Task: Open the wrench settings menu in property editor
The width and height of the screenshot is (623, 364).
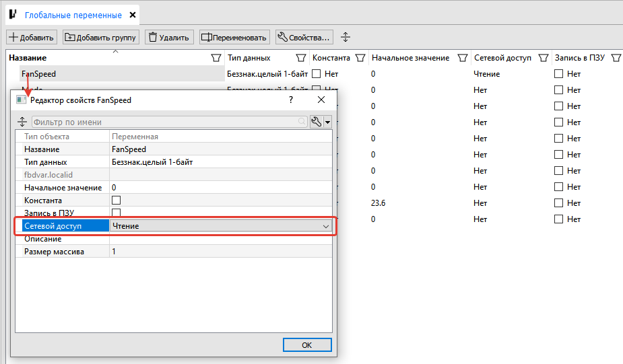Action: [320, 122]
